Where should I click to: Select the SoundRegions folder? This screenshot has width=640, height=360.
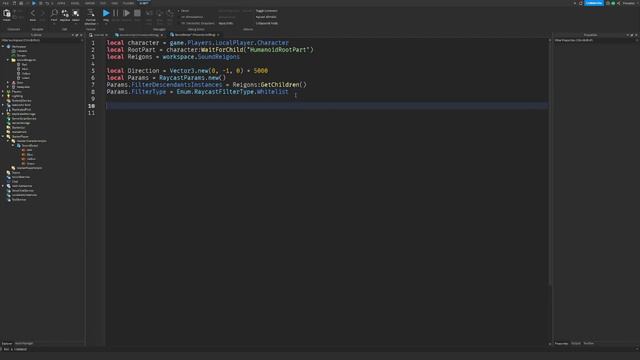coord(26,60)
